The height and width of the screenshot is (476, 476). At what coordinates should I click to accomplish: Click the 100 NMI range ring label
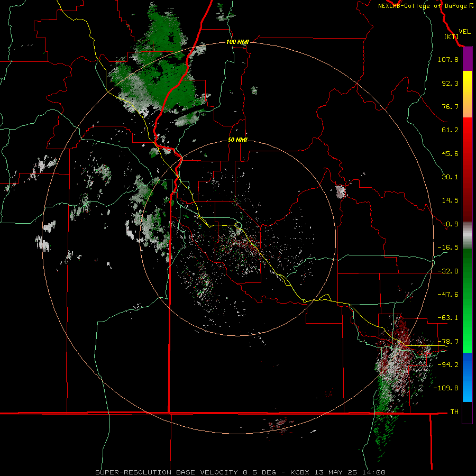pos(237,42)
